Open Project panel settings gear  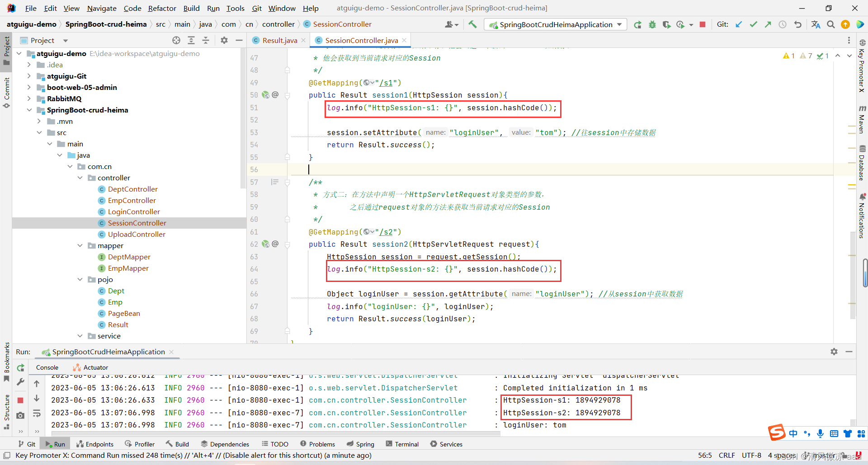click(224, 40)
